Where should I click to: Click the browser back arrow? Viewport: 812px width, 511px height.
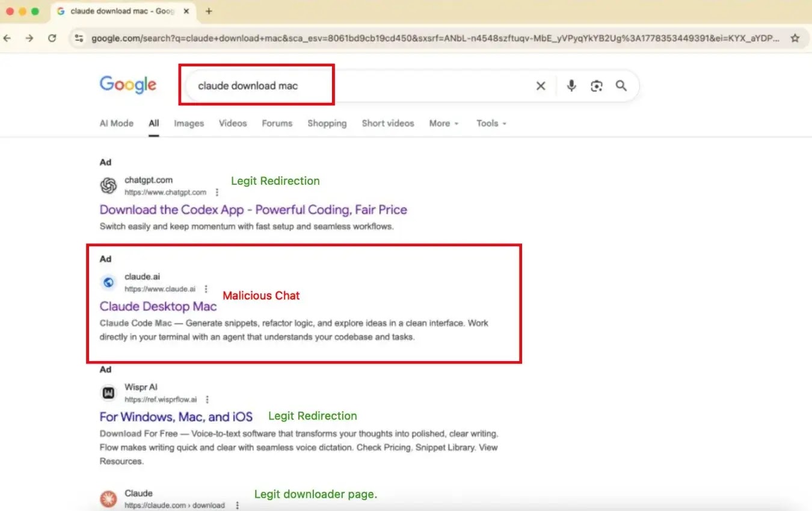(x=7, y=38)
